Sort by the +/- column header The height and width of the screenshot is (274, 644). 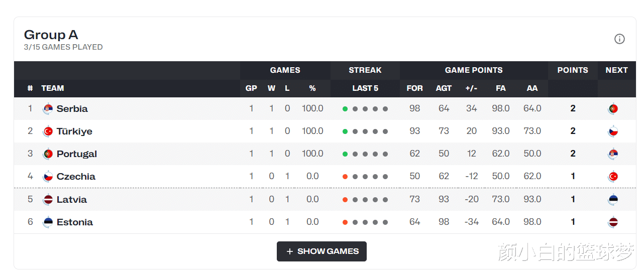(471, 88)
